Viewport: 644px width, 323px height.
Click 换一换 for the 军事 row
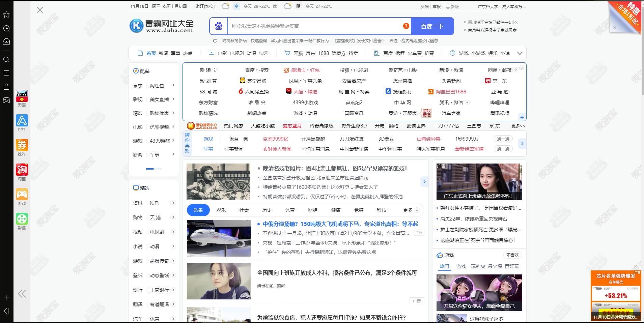coord(503,149)
